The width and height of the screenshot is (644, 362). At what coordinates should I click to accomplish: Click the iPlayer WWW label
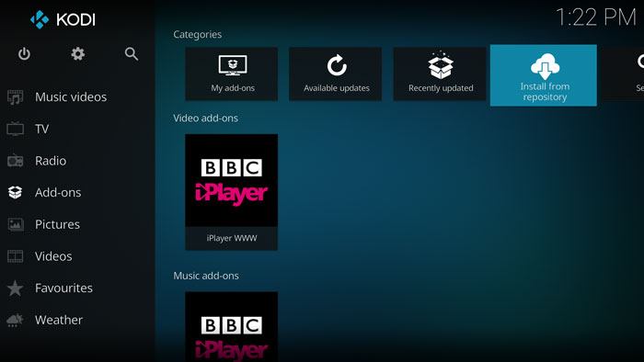(232, 238)
